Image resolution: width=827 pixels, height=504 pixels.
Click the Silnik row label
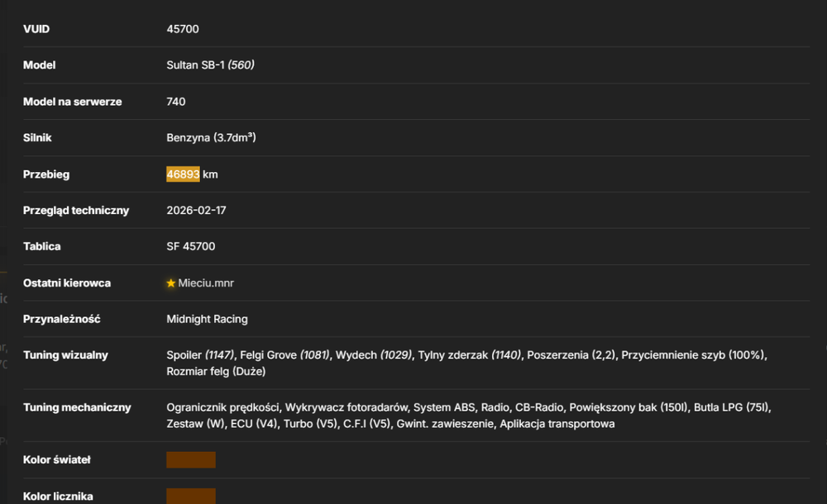37,138
